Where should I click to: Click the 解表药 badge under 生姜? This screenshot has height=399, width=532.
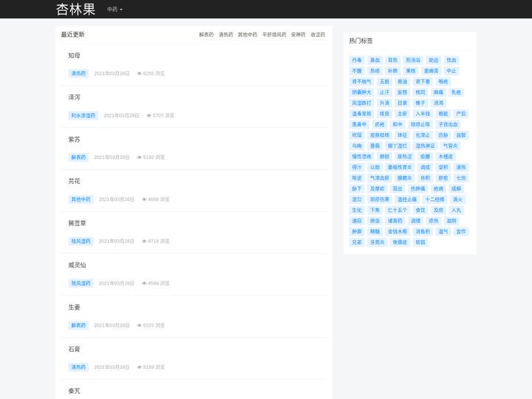point(78,325)
